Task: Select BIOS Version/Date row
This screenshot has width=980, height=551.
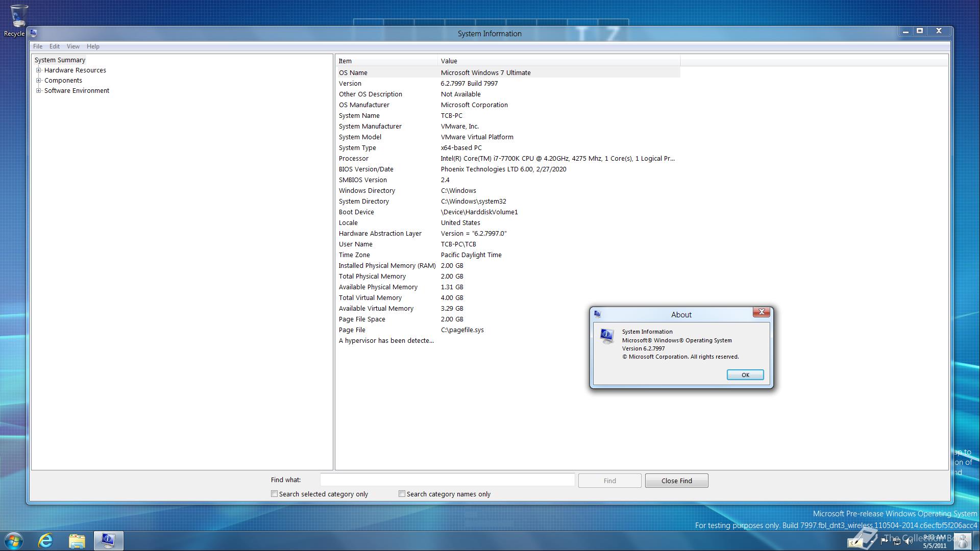Action: click(508, 169)
